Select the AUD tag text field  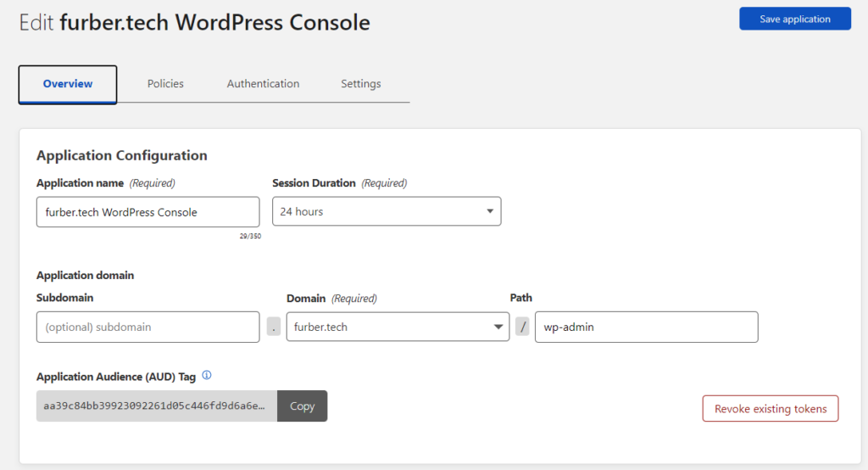click(x=157, y=406)
